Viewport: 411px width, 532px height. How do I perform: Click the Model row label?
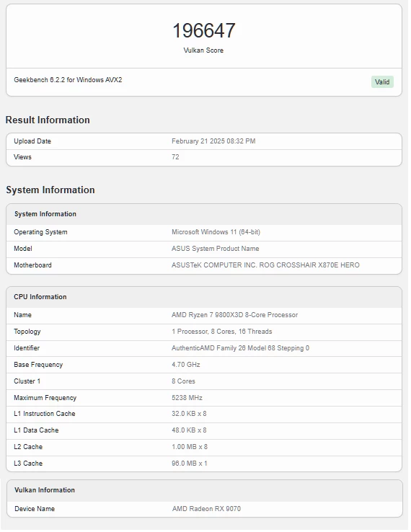tap(23, 249)
